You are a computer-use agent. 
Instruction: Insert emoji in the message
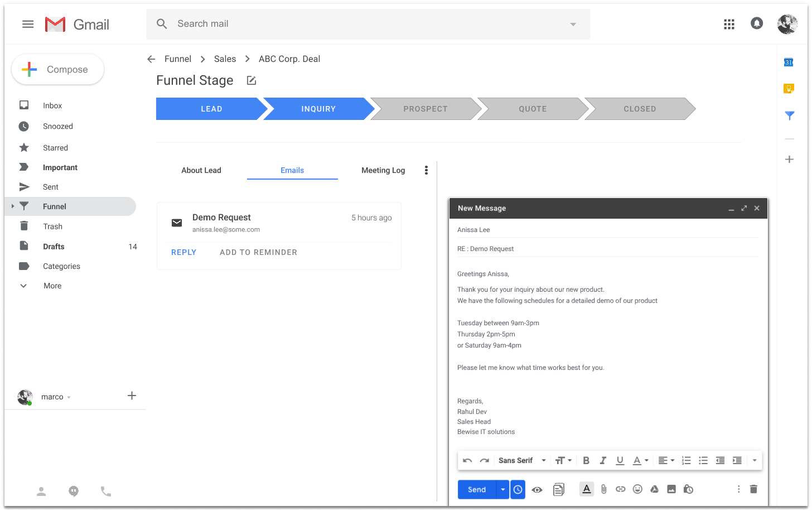coord(637,489)
